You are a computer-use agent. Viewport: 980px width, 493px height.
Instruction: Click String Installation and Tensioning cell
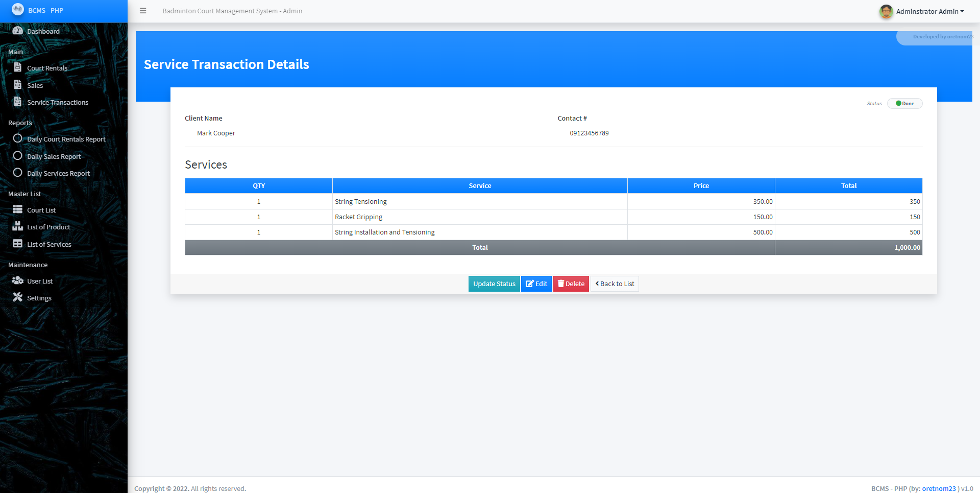click(x=480, y=232)
